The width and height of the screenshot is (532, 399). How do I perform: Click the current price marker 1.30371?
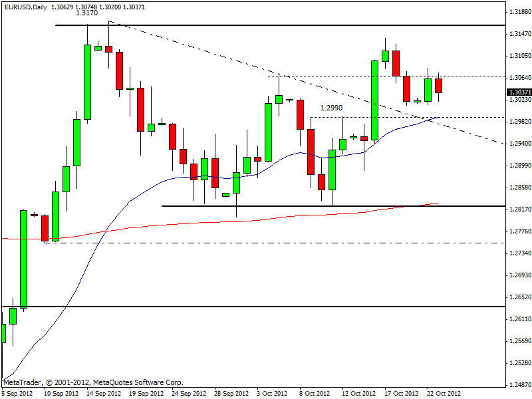tap(519, 92)
